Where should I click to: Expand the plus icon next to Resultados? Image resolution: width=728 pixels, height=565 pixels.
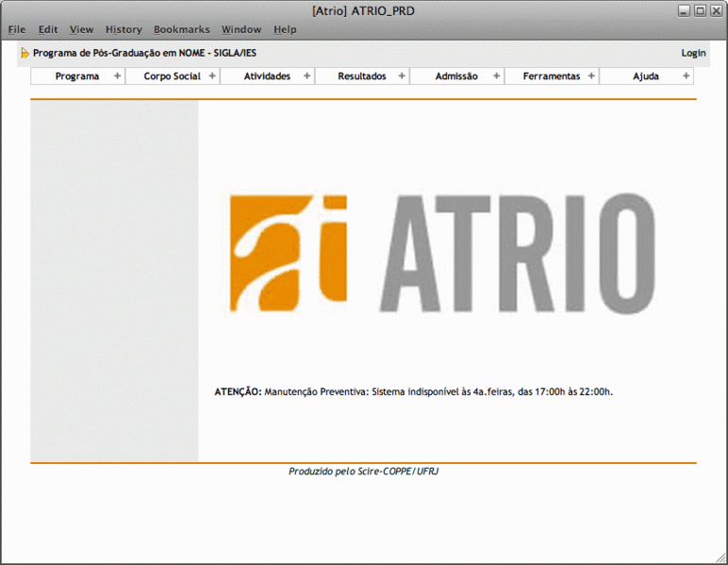pos(402,76)
